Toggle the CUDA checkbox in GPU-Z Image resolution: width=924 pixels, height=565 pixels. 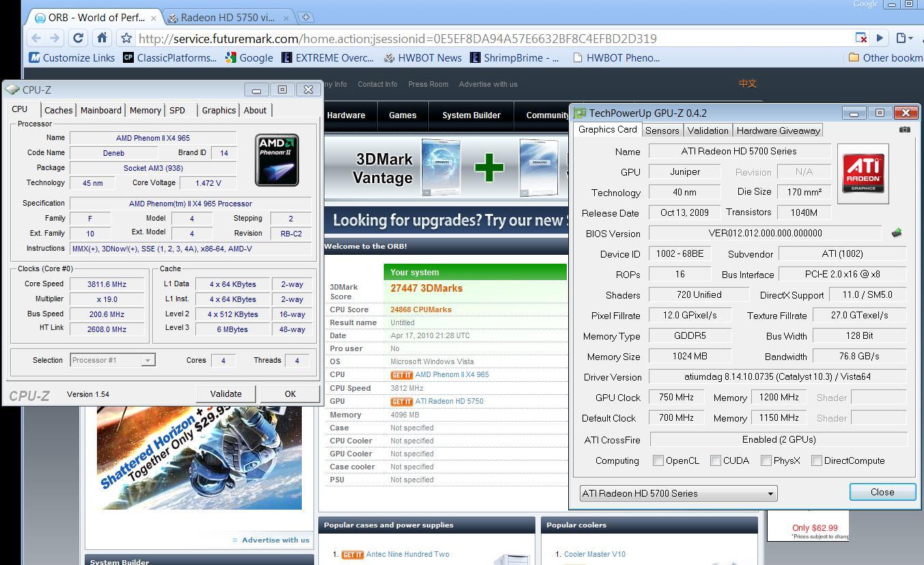(716, 460)
